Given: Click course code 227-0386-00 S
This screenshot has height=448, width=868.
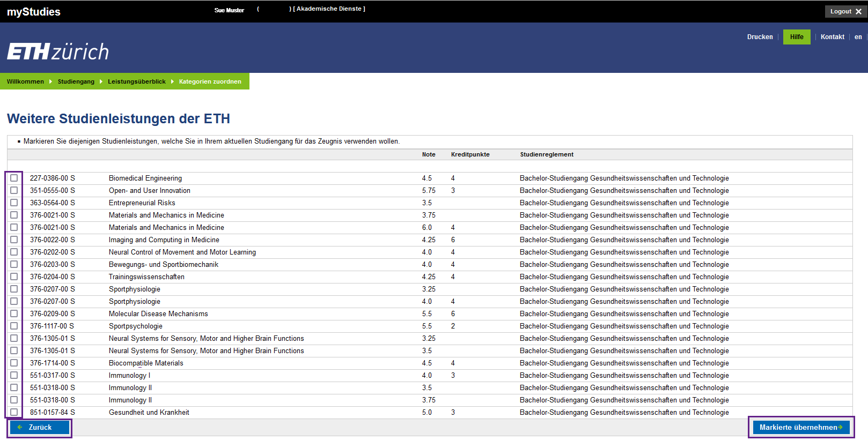Looking at the screenshot, I should [53, 178].
